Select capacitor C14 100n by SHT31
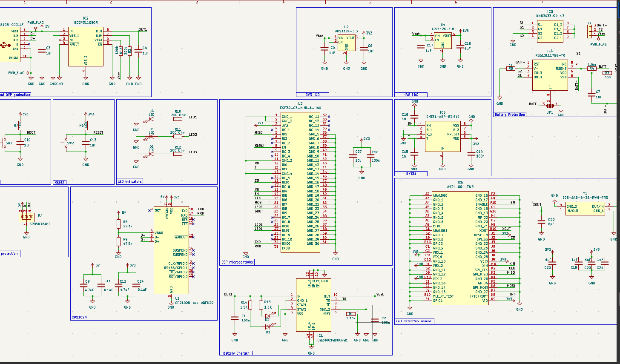This screenshot has height=364, width=620. 471,154
